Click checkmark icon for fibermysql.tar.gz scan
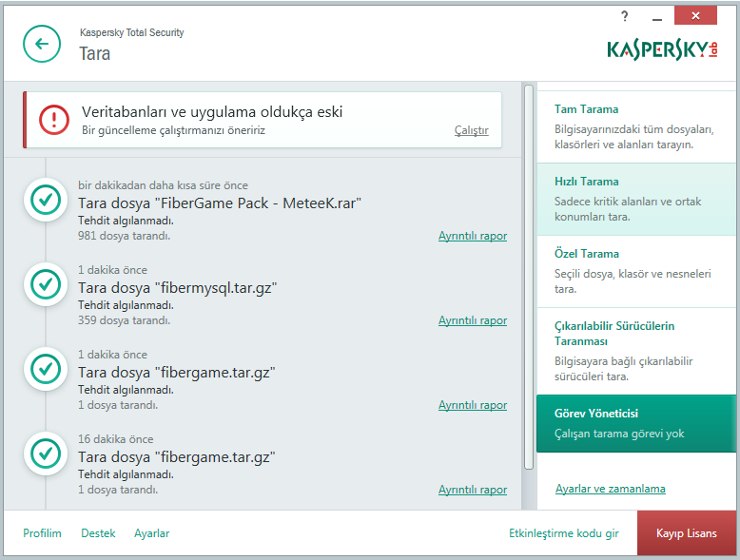Screen dimensions: 740x560 pos(46,284)
